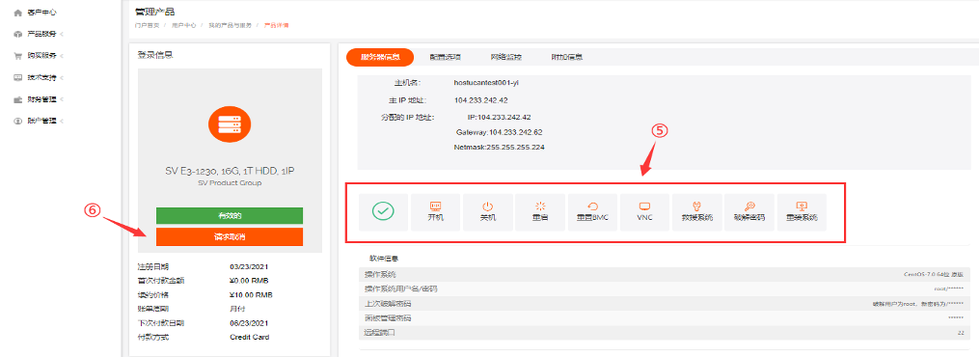
Task: Switch to the 网络监控 tab
Action: [x=505, y=57]
